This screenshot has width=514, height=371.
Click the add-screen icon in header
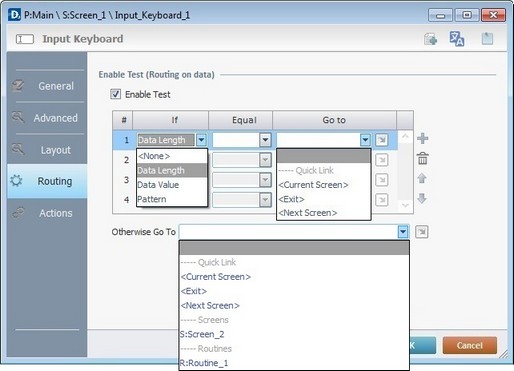pos(430,39)
